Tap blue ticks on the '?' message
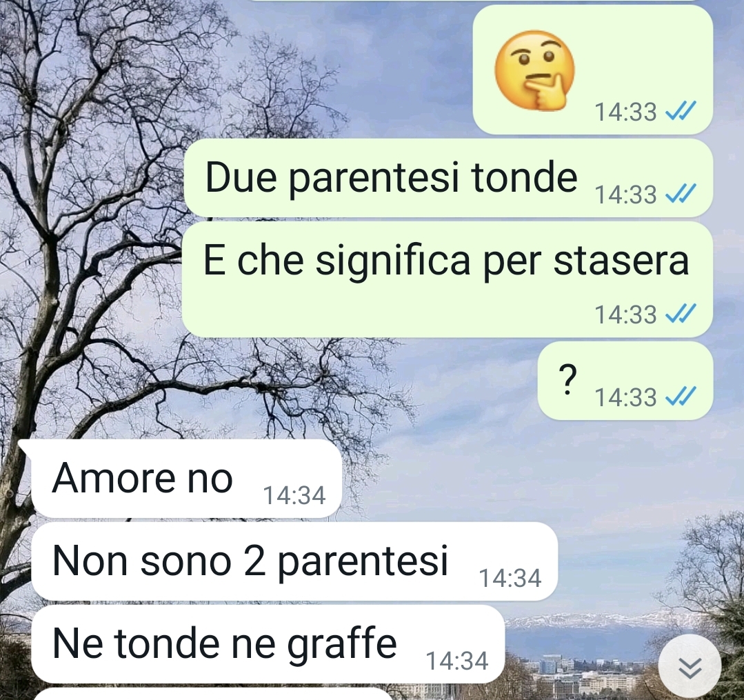 point(681,397)
